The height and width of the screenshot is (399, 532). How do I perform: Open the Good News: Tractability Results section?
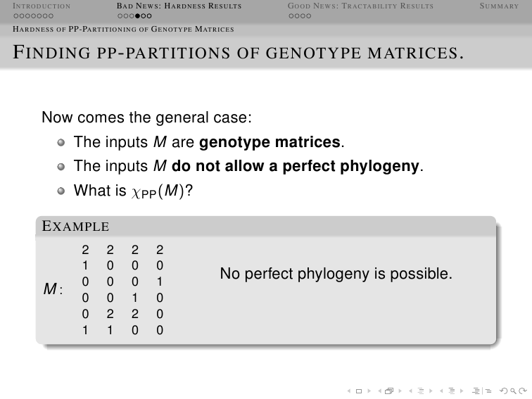pos(360,6)
